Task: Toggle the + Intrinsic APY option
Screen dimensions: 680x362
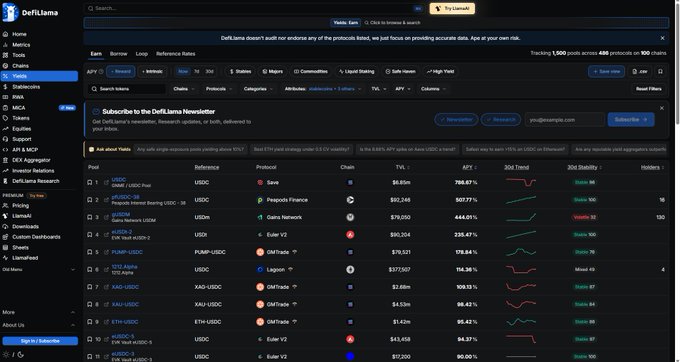Action: [152, 72]
